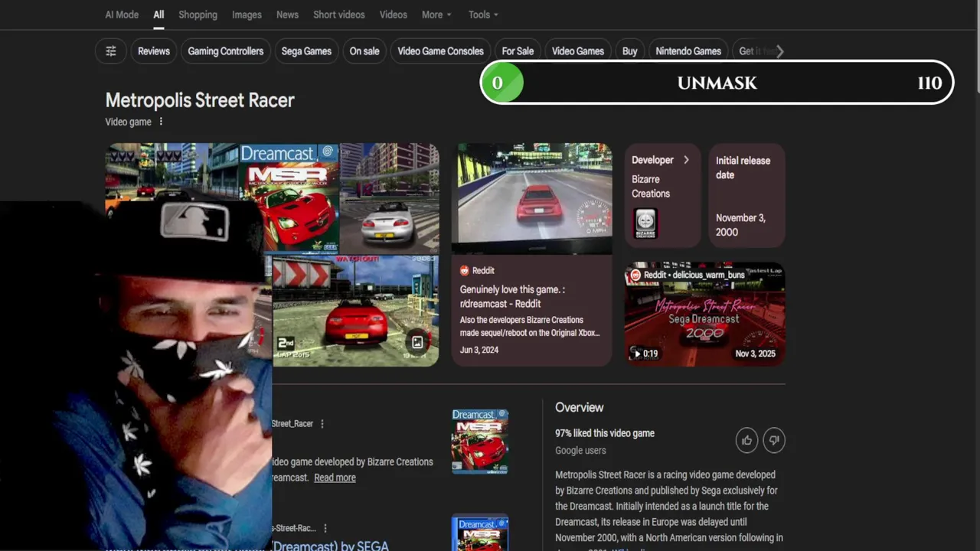Click the Google users label
The height and width of the screenshot is (551, 980).
click(580, 451)
